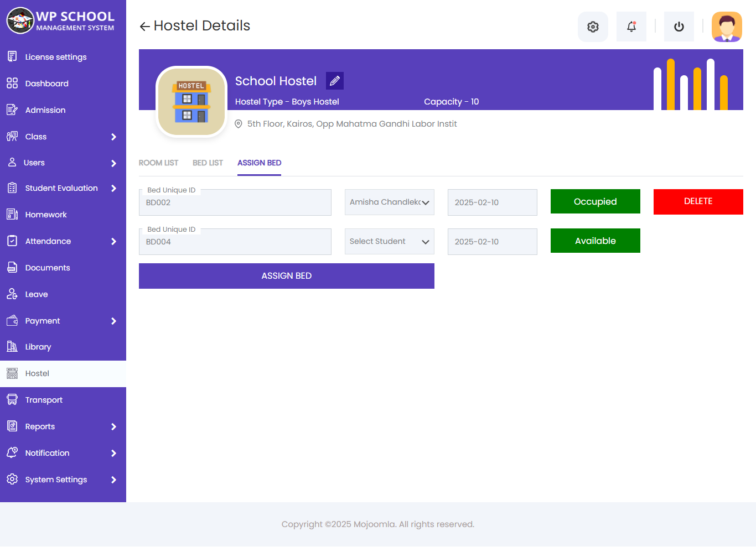Click the Payment wallet icon
The image size is (756, 547).
tap(12, 320)
